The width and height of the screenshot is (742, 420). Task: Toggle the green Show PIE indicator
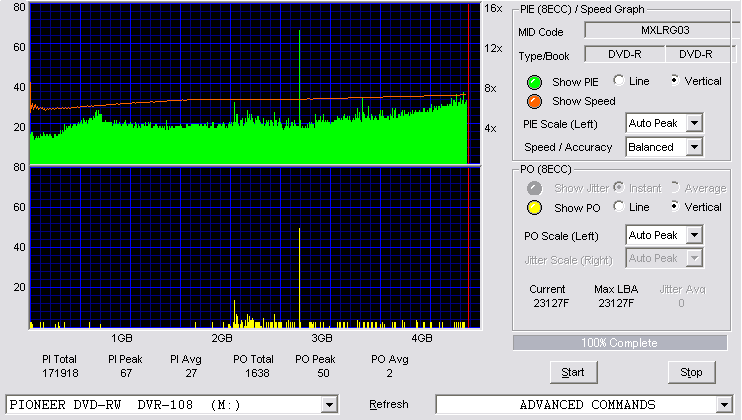click(534, 82)
